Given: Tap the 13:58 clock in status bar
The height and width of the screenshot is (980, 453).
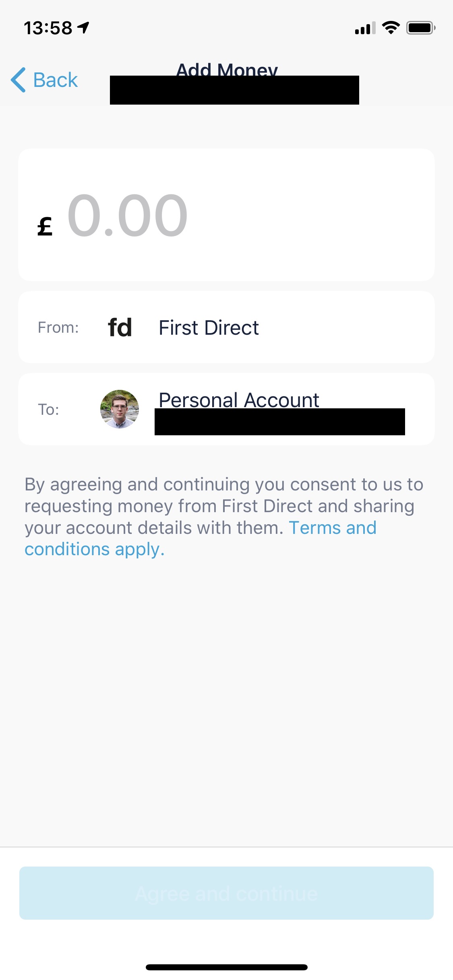Looking at the screenshot, I should coord(48,28).
